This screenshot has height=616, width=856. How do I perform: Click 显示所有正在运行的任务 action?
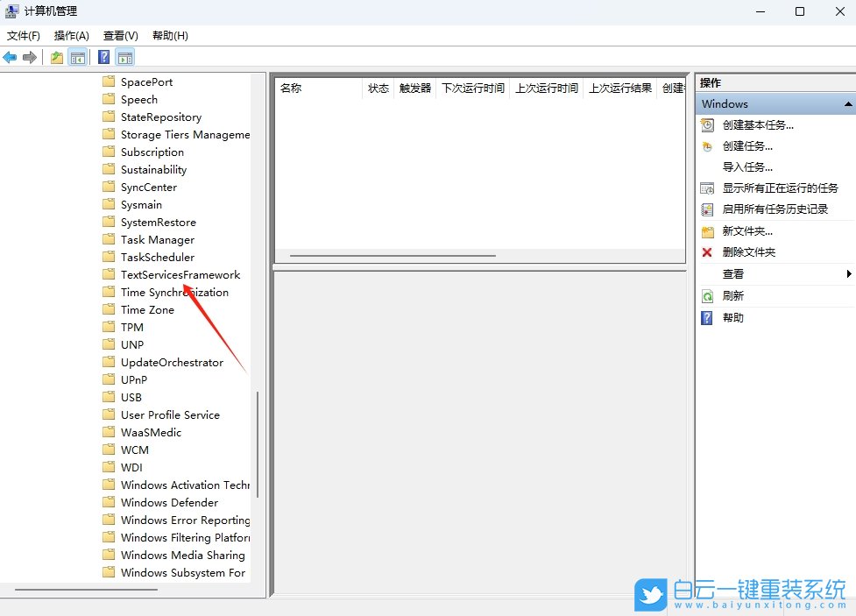pyautogui.click(x=780, y=188)
